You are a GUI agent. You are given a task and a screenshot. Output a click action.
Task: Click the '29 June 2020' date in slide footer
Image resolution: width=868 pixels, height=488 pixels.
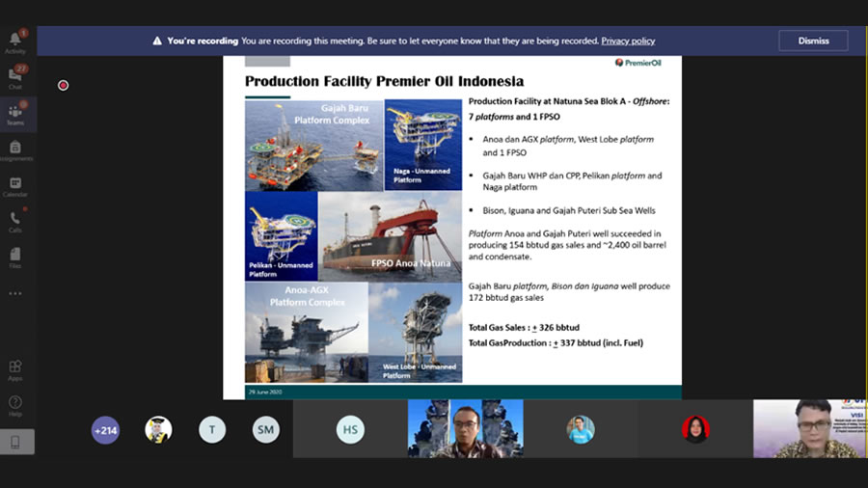[x=265, y=392]
